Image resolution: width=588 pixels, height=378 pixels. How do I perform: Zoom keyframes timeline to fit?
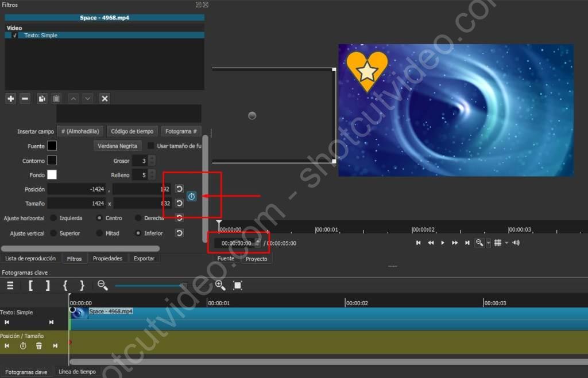coord(237,285)
